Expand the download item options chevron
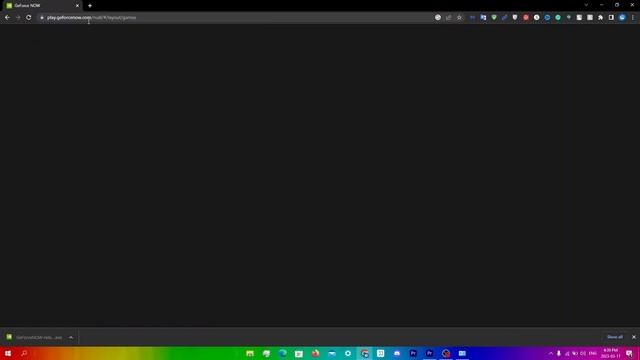This screenshot has height=360, width=640. click(x=71, y=337)
